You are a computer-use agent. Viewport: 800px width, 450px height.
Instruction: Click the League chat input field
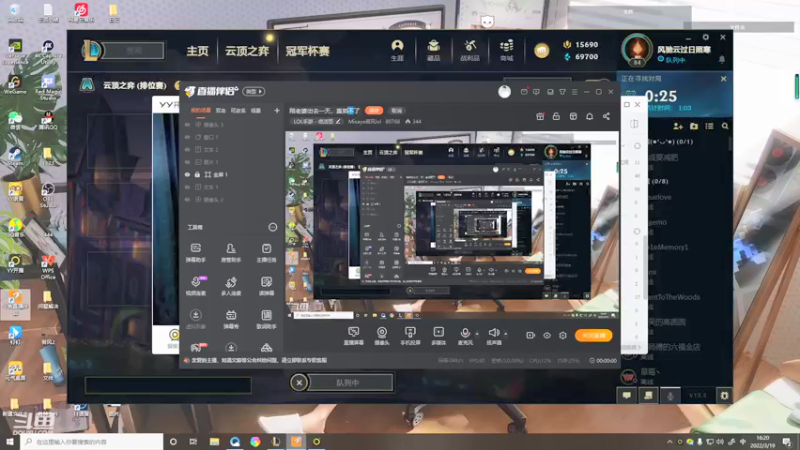[x=168, y=385]
